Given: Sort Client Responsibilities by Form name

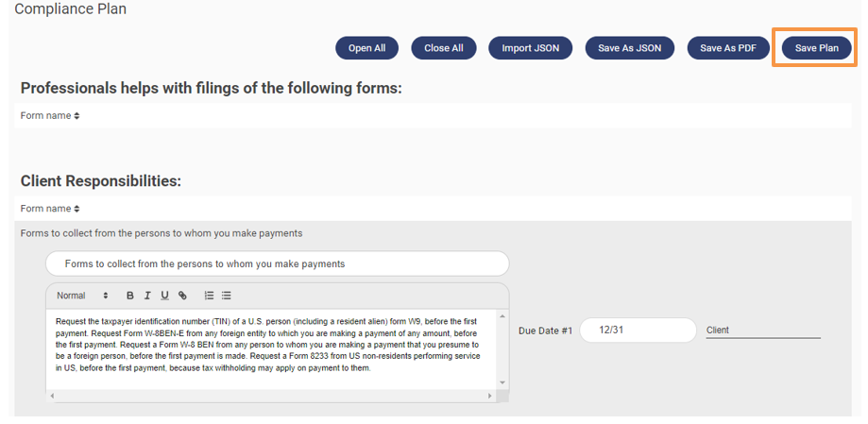Looking at the screenshot, I should 51,209.
